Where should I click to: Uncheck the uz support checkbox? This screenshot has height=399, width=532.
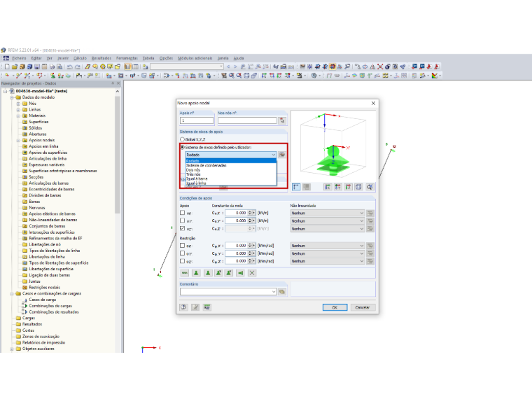click(x=183, y=229)
